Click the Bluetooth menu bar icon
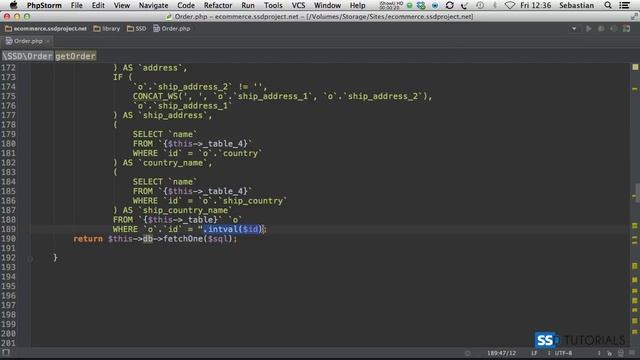This screenshot has width=640, height=360. coord(495,5)
